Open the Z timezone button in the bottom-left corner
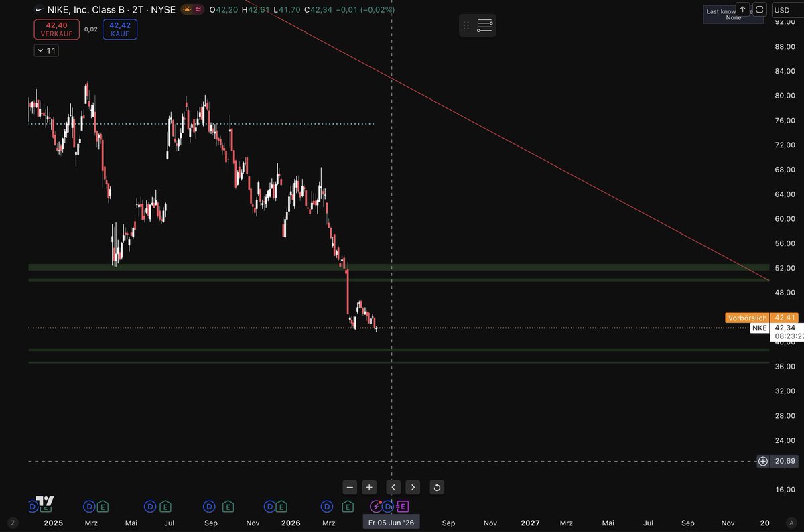 tap(13, 523)
